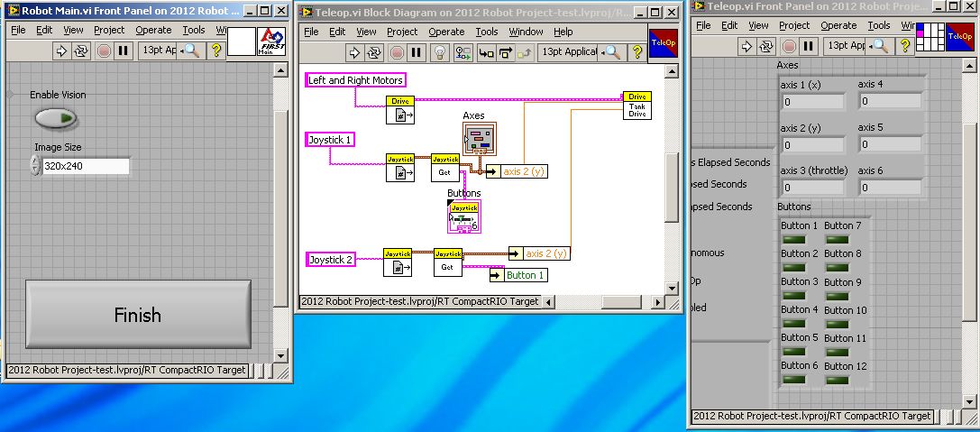Select the Joystick 1 reference label

click(x=330, y=140)
